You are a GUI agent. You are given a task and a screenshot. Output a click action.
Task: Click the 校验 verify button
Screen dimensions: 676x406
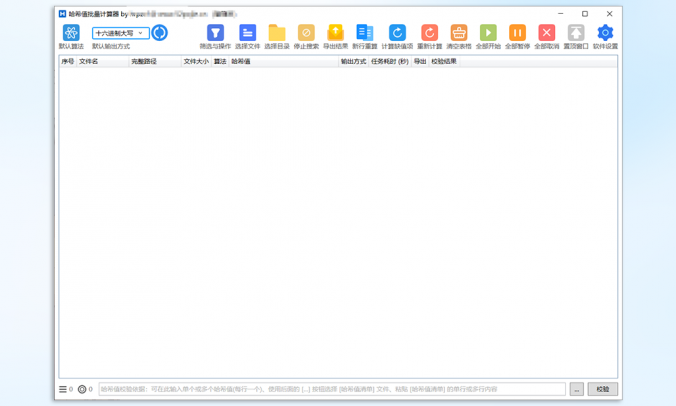[x=603, y=389]
